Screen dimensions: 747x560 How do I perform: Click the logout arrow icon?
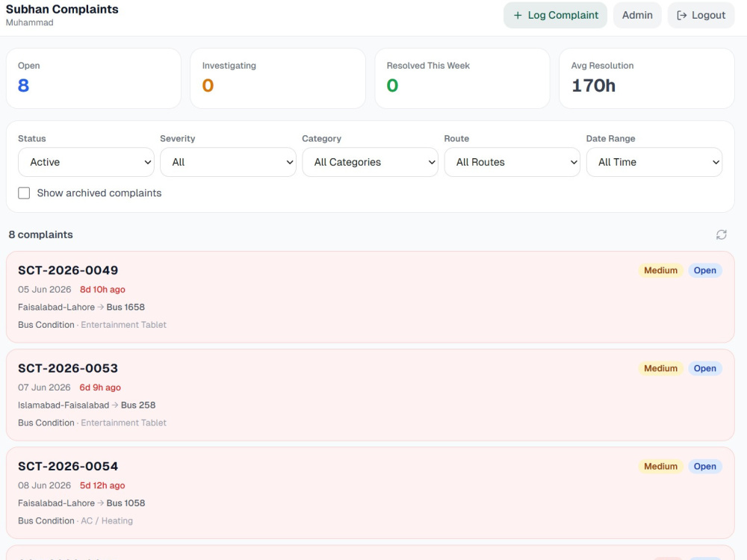(x=682, y=15)
